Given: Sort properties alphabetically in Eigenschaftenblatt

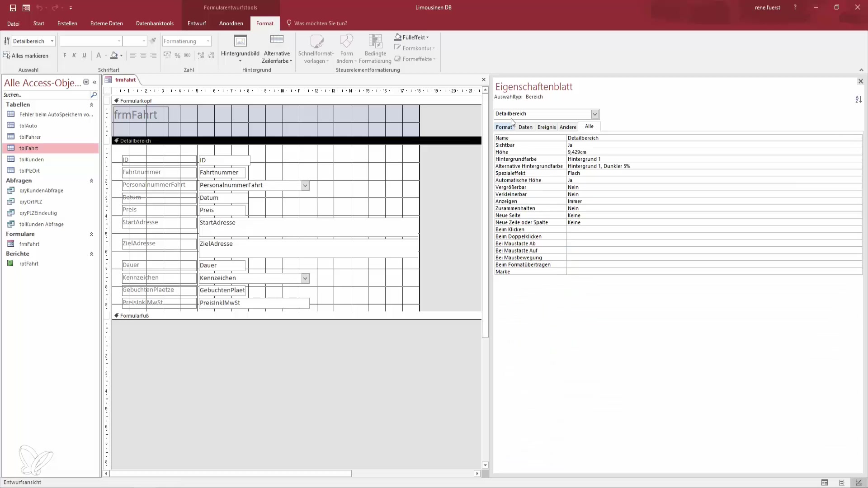Looking at the screenshot, I should [858, 99].
